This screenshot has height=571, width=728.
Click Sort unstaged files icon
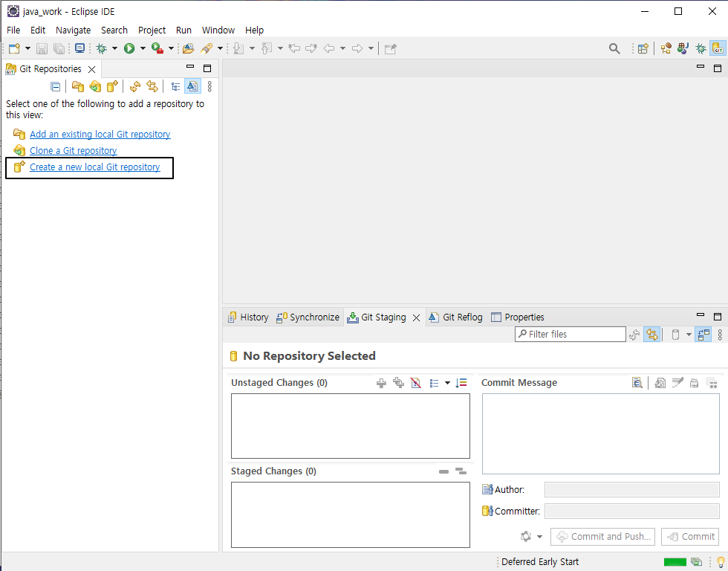click(x=461, y=383)
